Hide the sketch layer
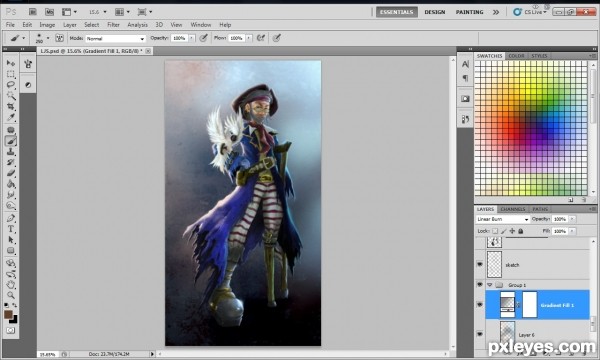The height and width of the screenshot is (360, 600). click(480, 264)
